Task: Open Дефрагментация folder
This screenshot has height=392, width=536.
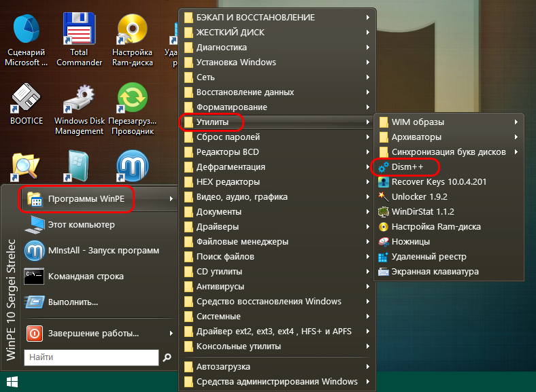Action: [x=278, y=167]
